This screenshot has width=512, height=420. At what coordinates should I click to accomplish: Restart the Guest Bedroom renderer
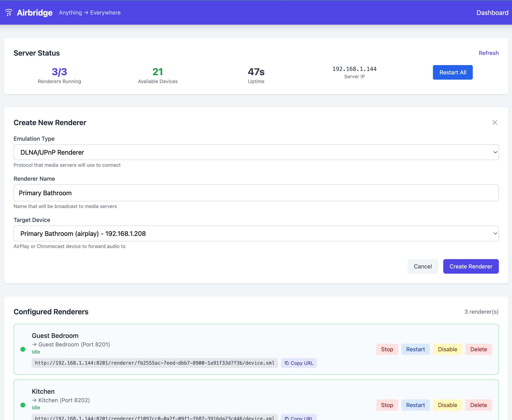[415, 349]
